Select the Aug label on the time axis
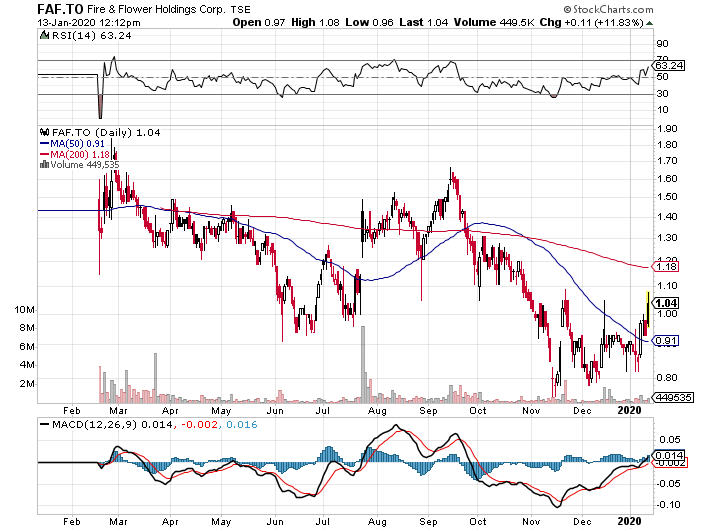This screenshot has height=531, width=701. click(x=377, y=410)
